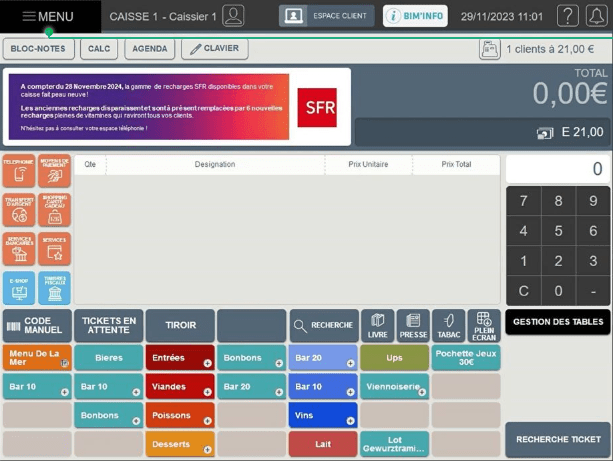Open the Clavier pencil button
Screen dimensions: 613x463
point(215,49)
